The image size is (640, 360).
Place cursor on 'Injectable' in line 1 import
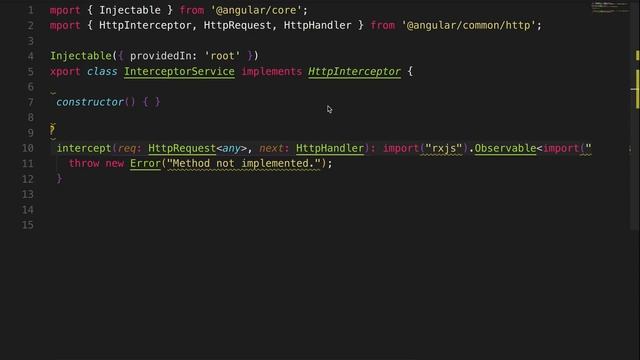tap(130, 10)
